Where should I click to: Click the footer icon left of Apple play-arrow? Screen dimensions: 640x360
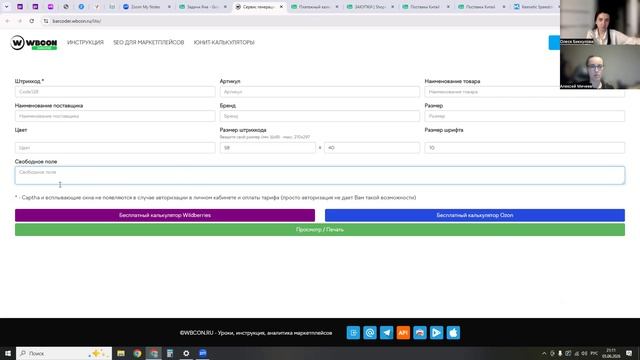[x=420, y=333]
